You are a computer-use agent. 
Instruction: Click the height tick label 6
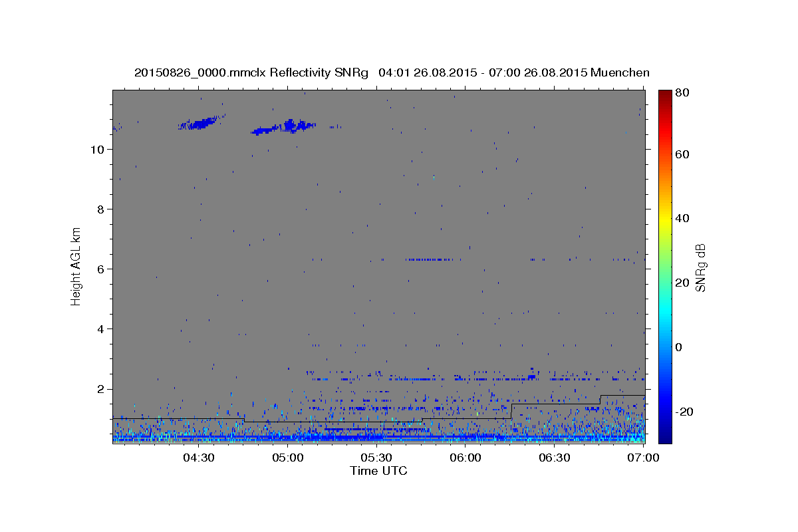coord(99,269)
